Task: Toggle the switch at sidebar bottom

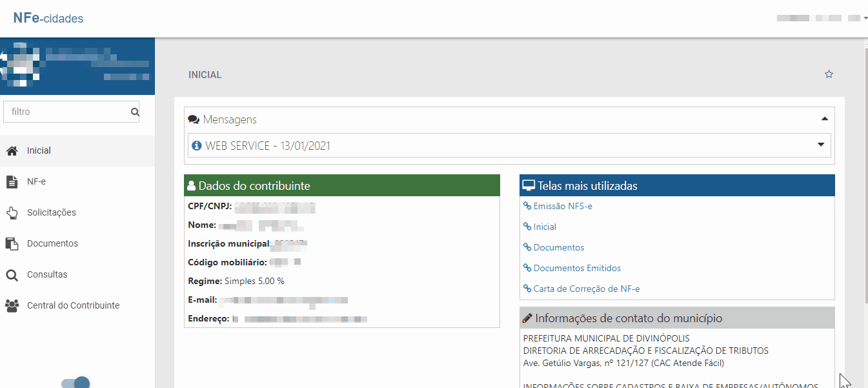Action: [76, 383]
